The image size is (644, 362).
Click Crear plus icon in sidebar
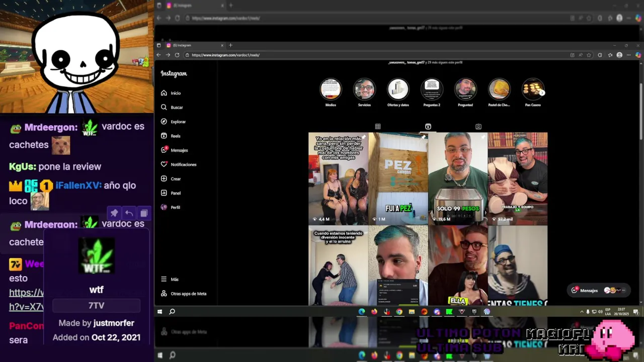pos(171,178)
